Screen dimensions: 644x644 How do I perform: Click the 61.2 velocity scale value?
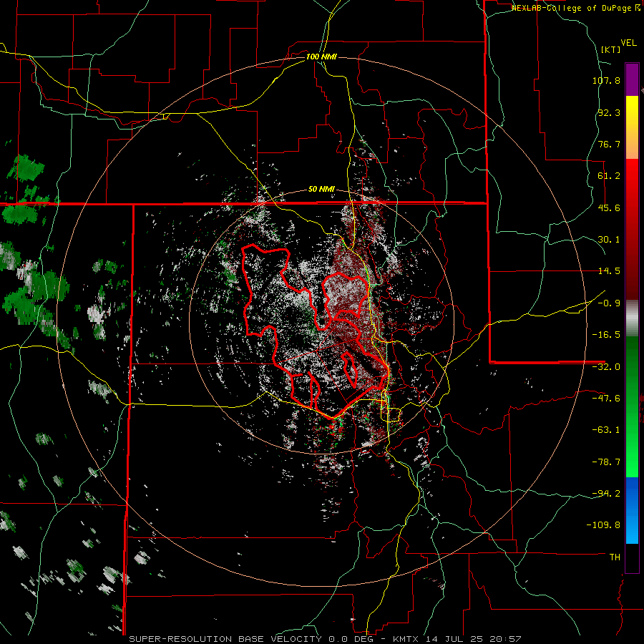609,176
